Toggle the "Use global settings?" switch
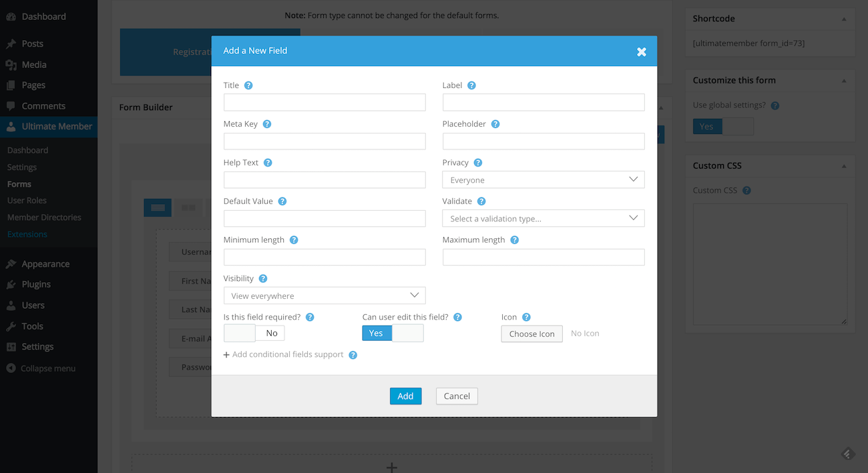Screen dimensions: 868x473 pyautogui.click(x=723, y=126)
